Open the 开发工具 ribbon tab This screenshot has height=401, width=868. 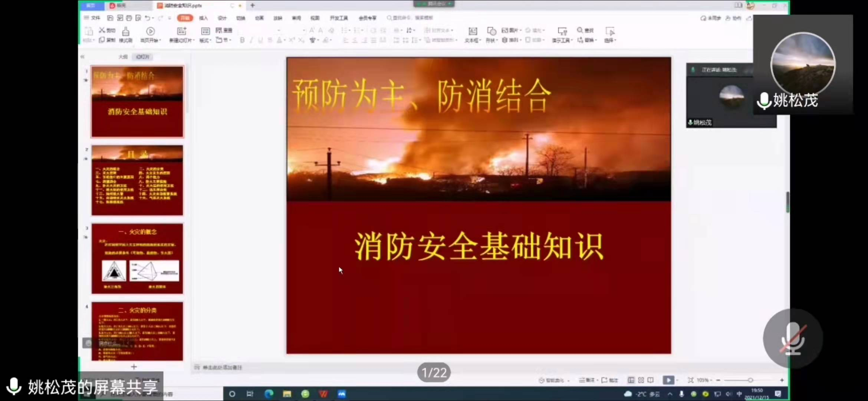click(x=339, y=18)
